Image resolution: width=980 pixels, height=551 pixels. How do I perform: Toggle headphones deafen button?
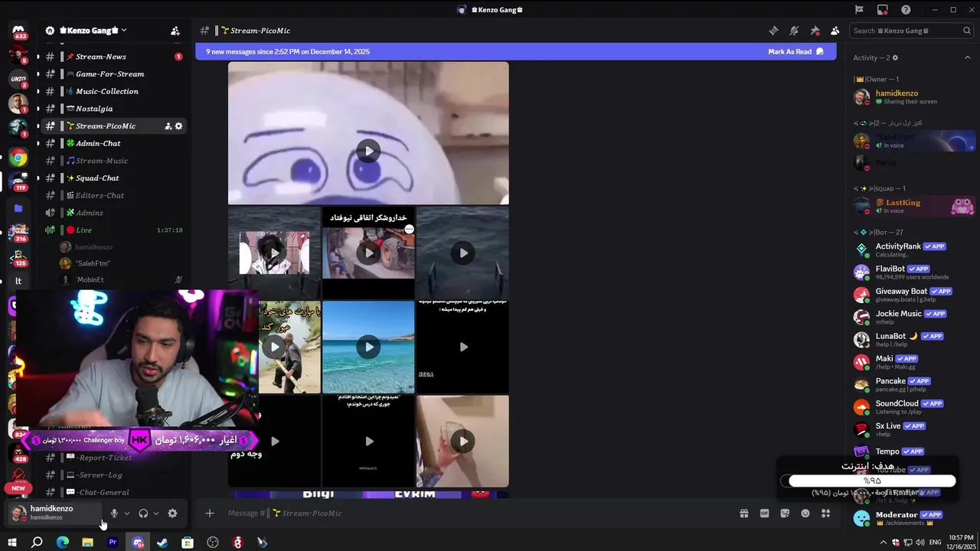(143, 514)
